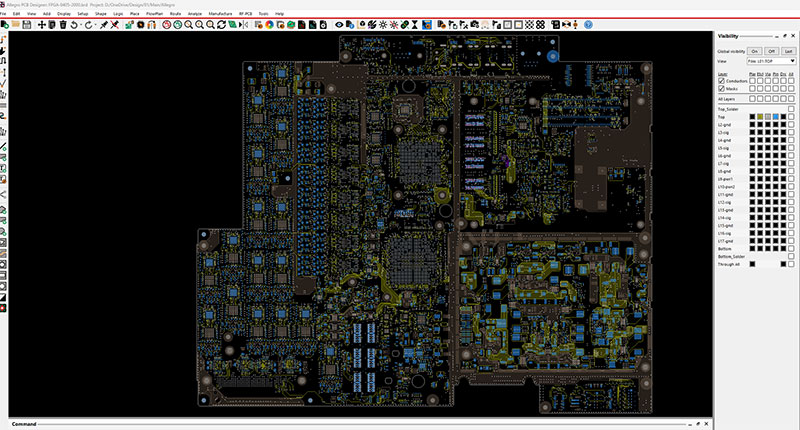Screen dimensions: 800x430
Task: Pin the Visibility panel
Action: tap(785, 36)
